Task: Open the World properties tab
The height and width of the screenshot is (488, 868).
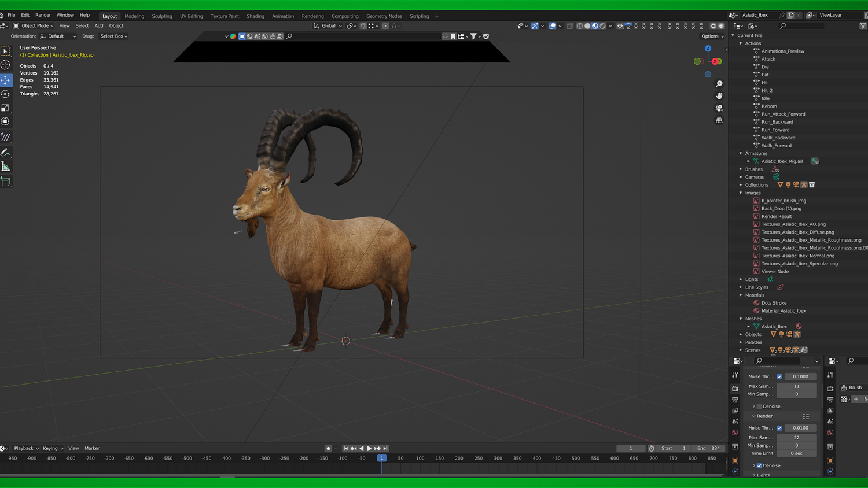Action: coord(735,432)
